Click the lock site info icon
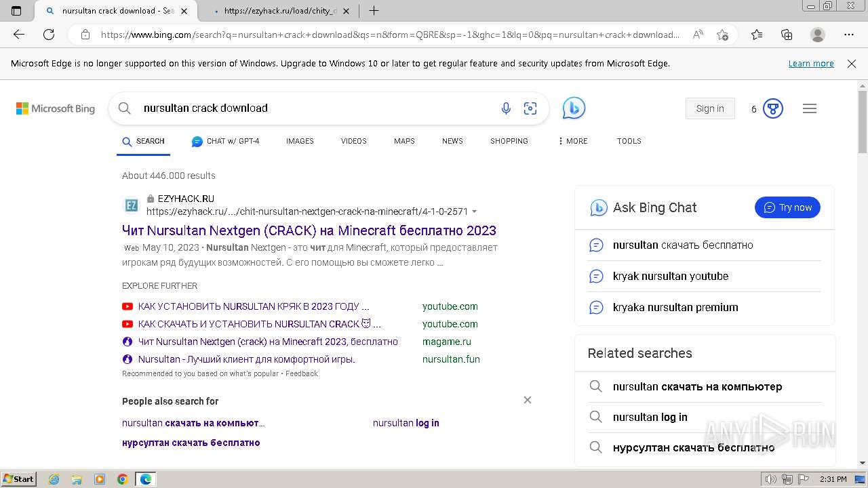This screenshot has height=488, width=868. [x=85, y=35]
